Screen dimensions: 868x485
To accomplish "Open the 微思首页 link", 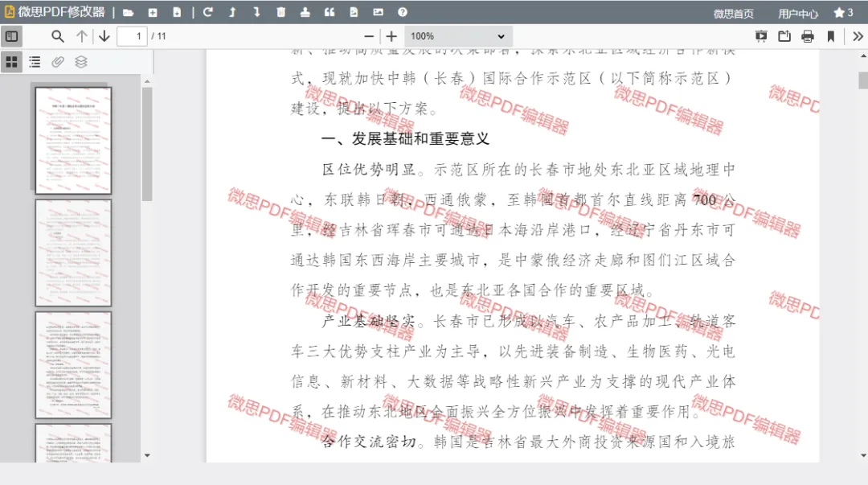I will click(734, 14).
